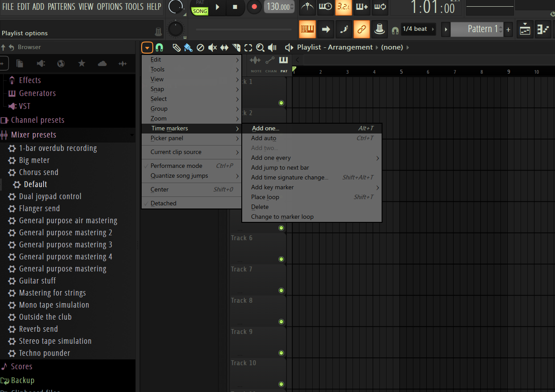Select the Delete tool in playlist toolbar

(200, 47)
